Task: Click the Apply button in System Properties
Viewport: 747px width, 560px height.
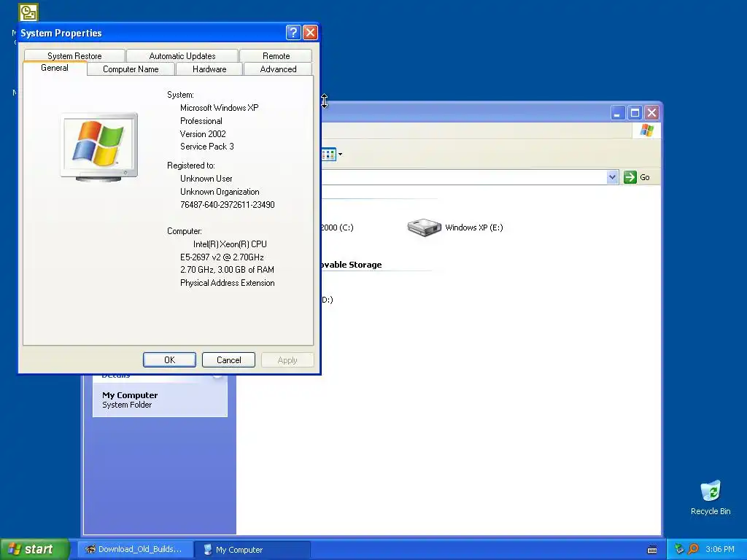Action: 287,360
